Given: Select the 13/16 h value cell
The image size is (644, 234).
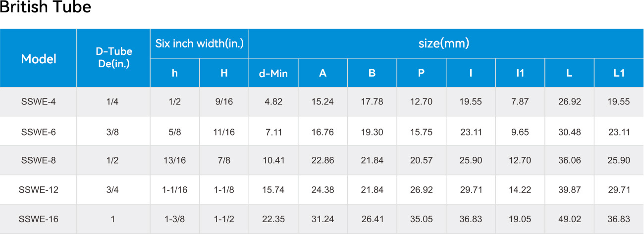Looking at the screenshot, I should click(175, 160).
